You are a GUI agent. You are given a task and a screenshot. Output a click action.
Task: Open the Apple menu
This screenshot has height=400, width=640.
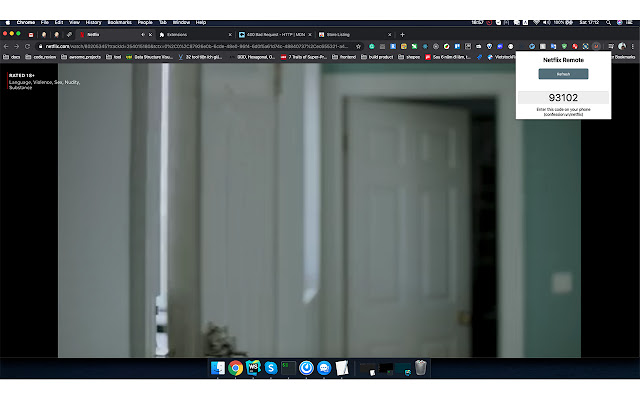pyautogui.click(x=7, y=22)
